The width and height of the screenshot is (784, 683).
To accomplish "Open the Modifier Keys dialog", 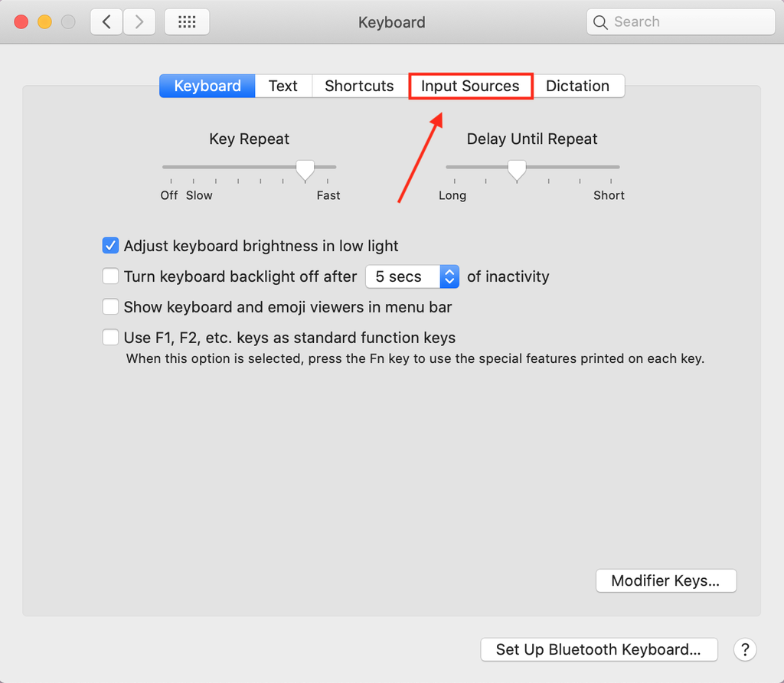I will [x=665, y=580].
